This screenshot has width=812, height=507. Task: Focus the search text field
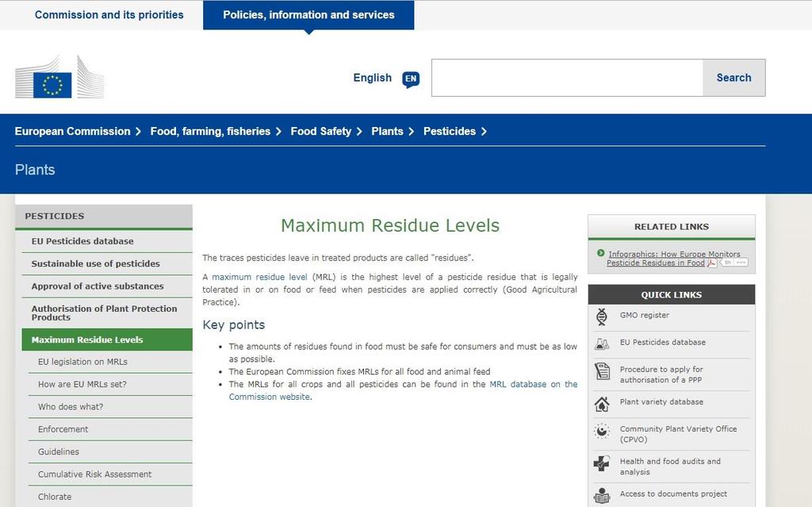tap(567, 78)
